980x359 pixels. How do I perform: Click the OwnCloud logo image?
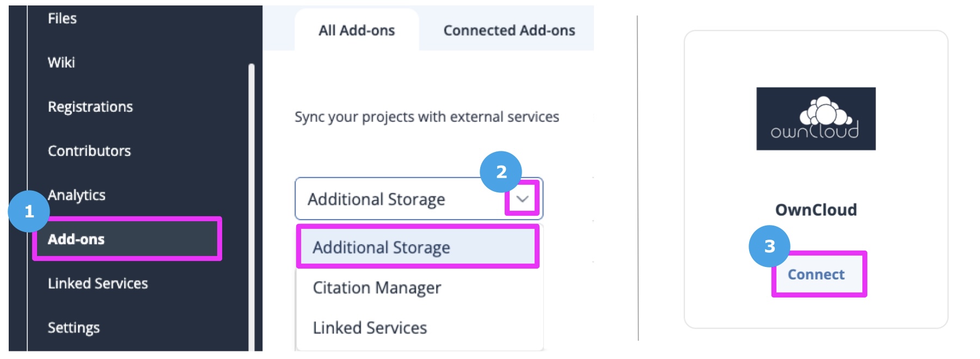coord(816,119)
